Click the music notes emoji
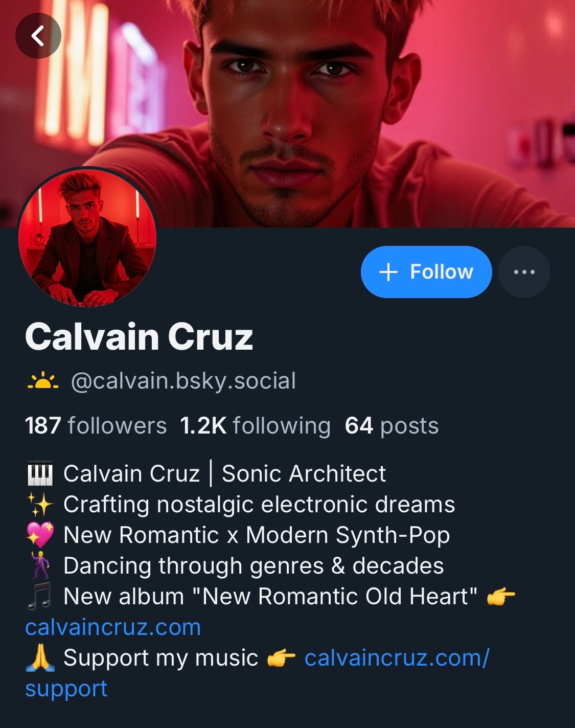The image size is (575, 728). (39, 596)
